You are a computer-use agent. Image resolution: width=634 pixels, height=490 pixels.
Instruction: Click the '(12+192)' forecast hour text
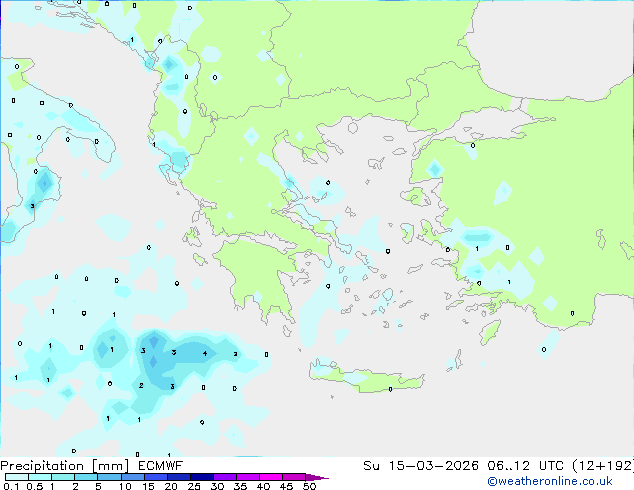pyautogui.click(x=603, y=466)
